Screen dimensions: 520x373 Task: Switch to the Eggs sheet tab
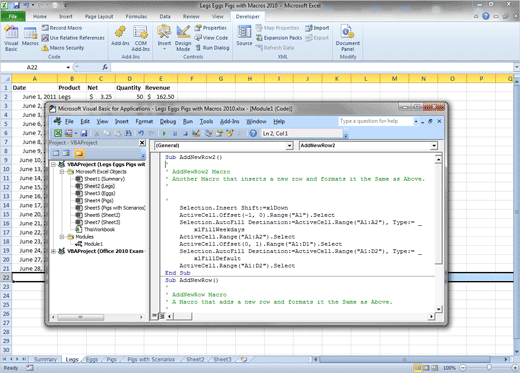(92, 359)
